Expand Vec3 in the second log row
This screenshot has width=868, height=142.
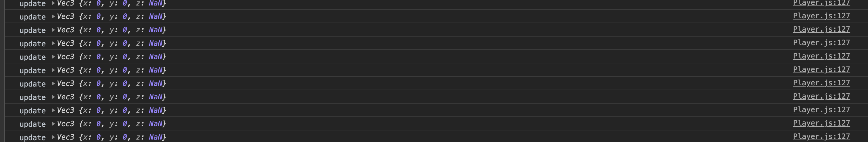(x=53, y=16)
